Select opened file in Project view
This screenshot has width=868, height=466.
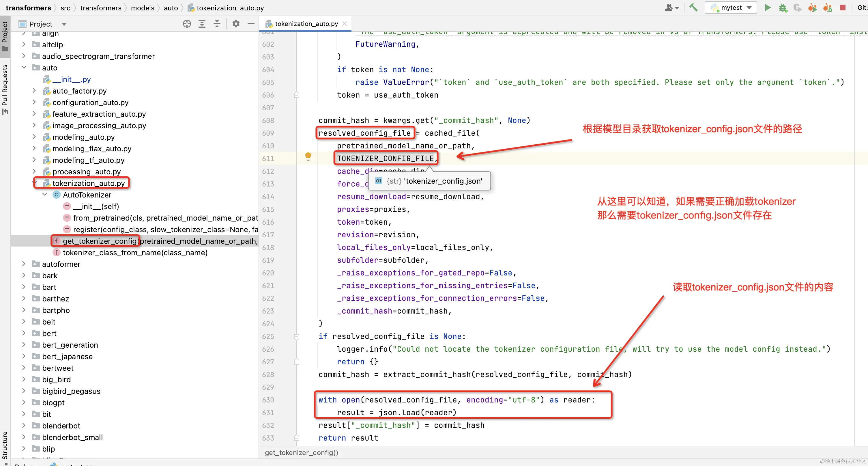(187, 24)
